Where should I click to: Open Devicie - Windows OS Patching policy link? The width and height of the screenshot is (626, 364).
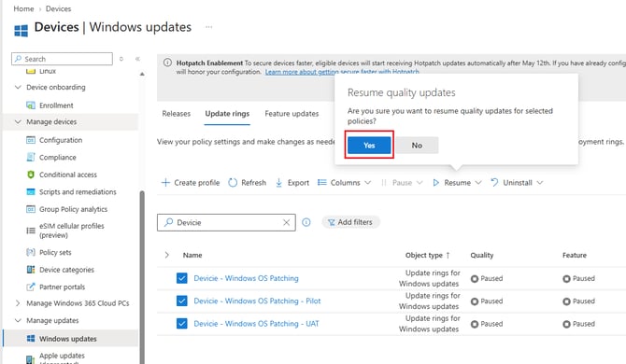tap(246, 278)
